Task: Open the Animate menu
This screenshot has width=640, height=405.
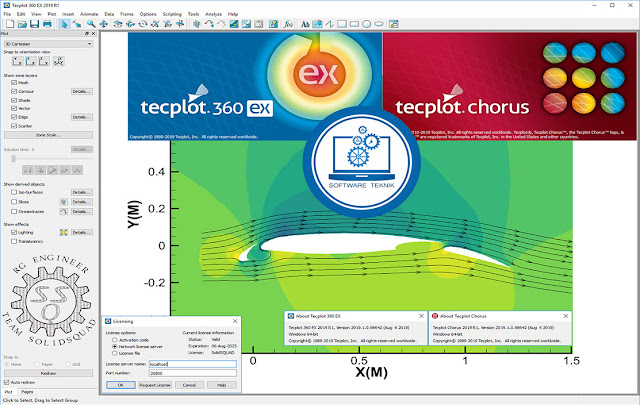Action: [89, 14]
